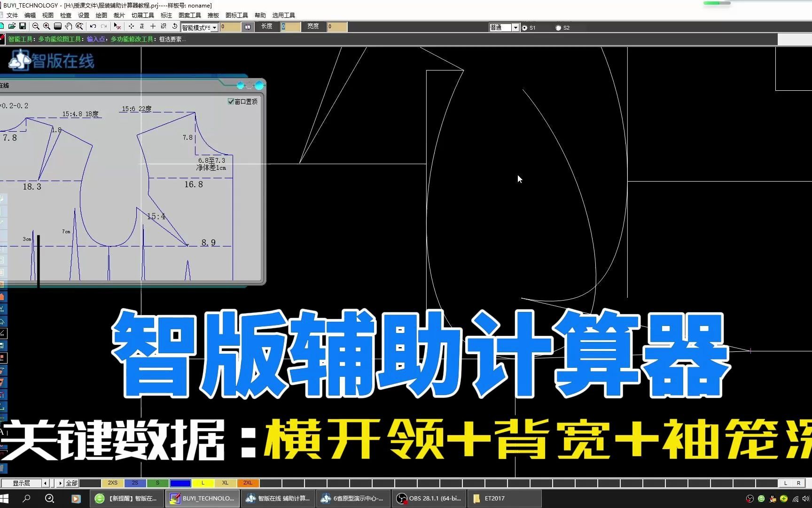The width and height of the screenshot is (812, 508).
Task: Choose the move four-arrow tool
Action: click(131, 26)
